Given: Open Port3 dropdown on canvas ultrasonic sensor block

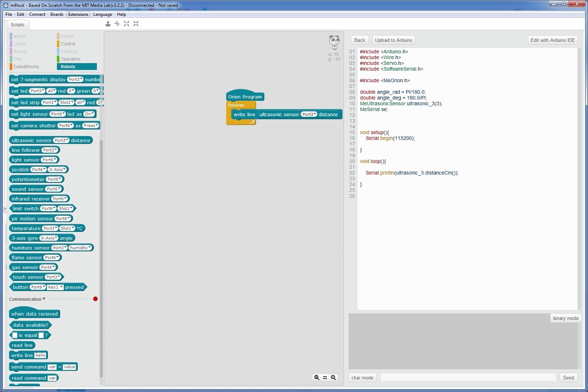Looking at the screenshot, I should pos(309,114).
